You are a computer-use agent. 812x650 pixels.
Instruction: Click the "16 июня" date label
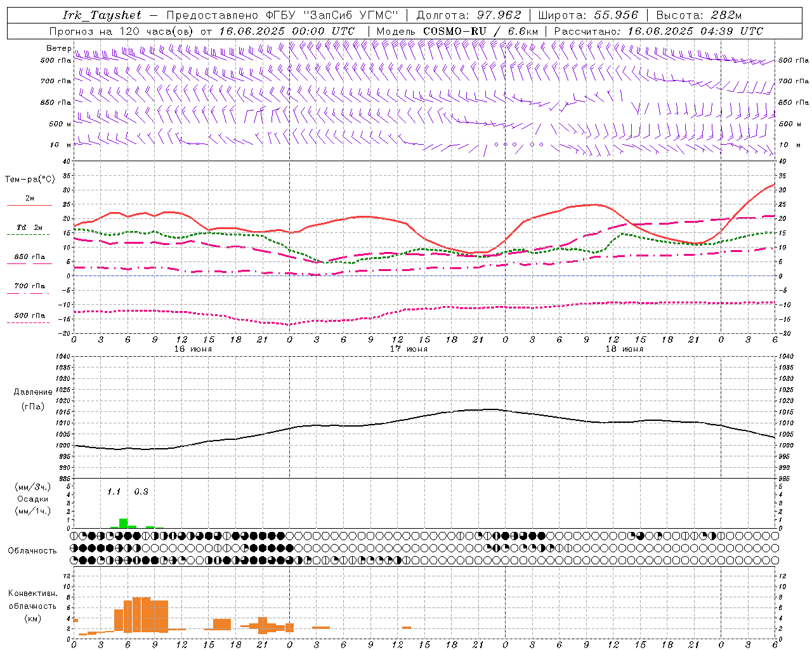coord(192,349)
